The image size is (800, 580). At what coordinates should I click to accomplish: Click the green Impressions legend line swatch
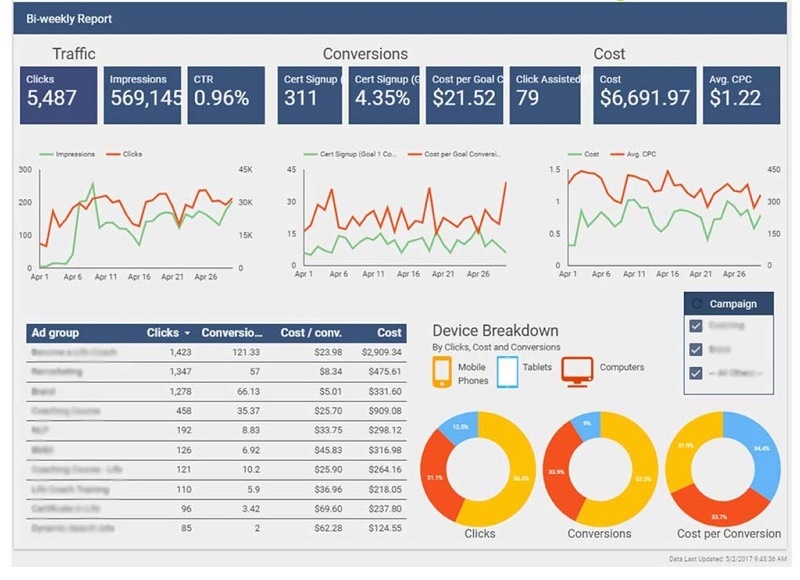click(x=46, y=154)
